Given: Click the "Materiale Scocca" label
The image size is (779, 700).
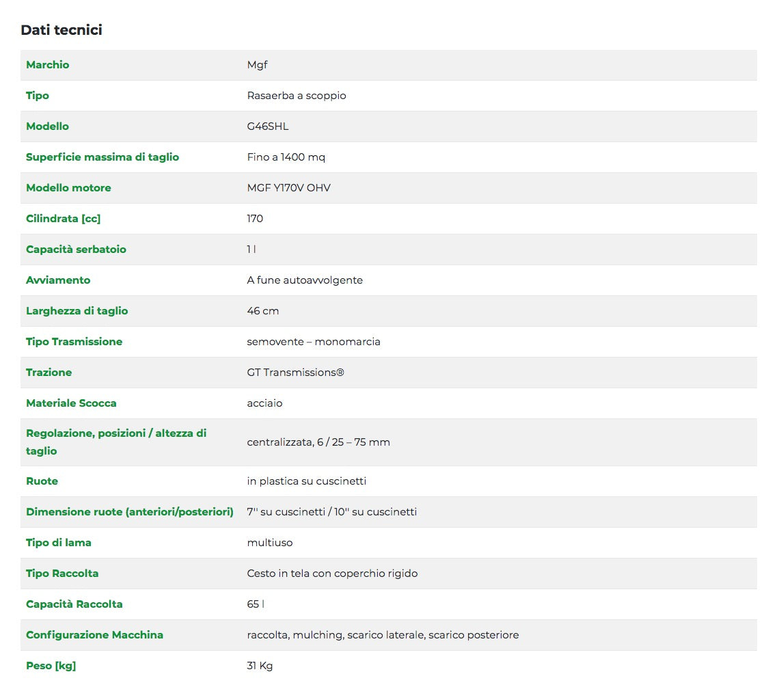Looking at the screenshot, I should pyautogui.click(x=71, y=403).
